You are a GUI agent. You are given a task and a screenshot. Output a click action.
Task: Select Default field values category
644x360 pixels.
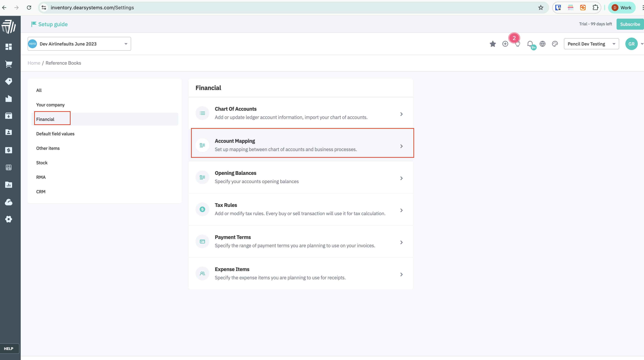point(55,134)
